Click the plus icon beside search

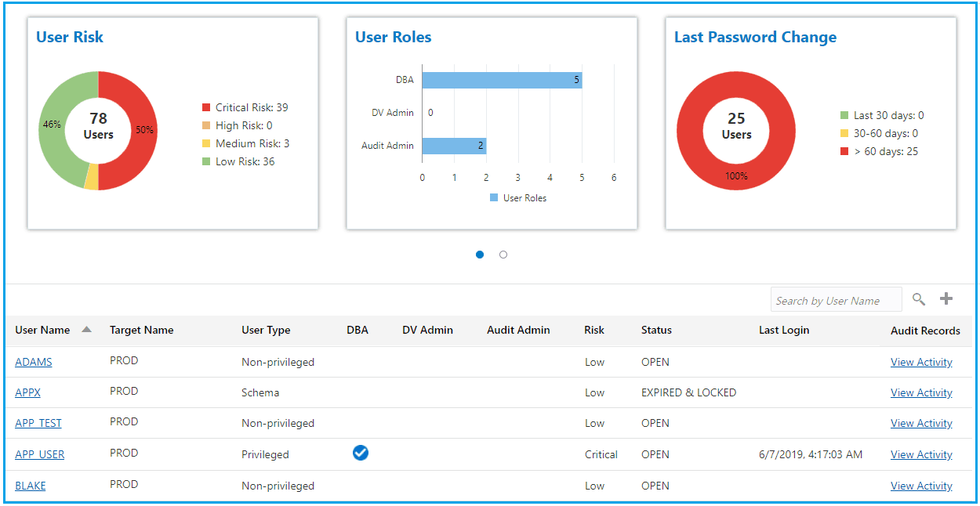(x=946, y=298)
